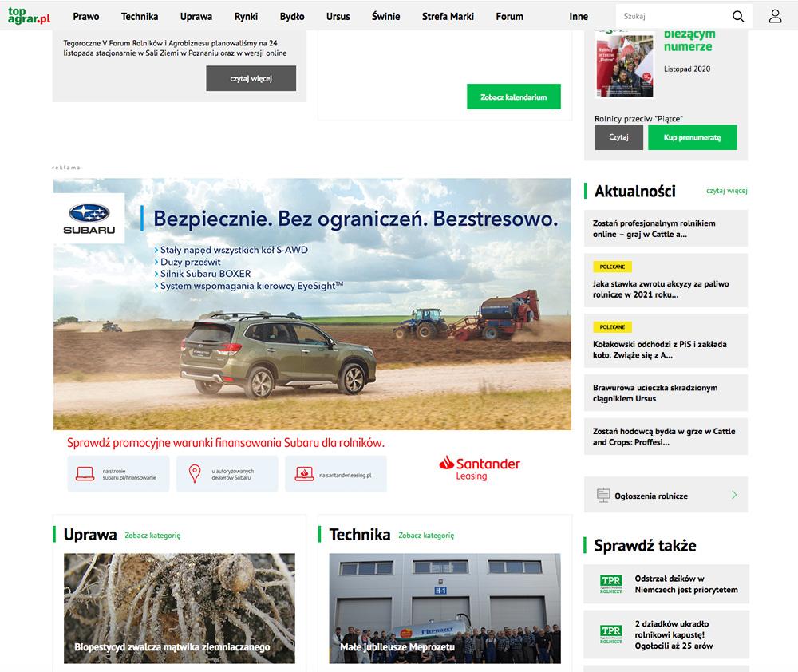Click the search magnifier icon
The image size is (798, 672).
pyautogui.click(x=738, y=16)
